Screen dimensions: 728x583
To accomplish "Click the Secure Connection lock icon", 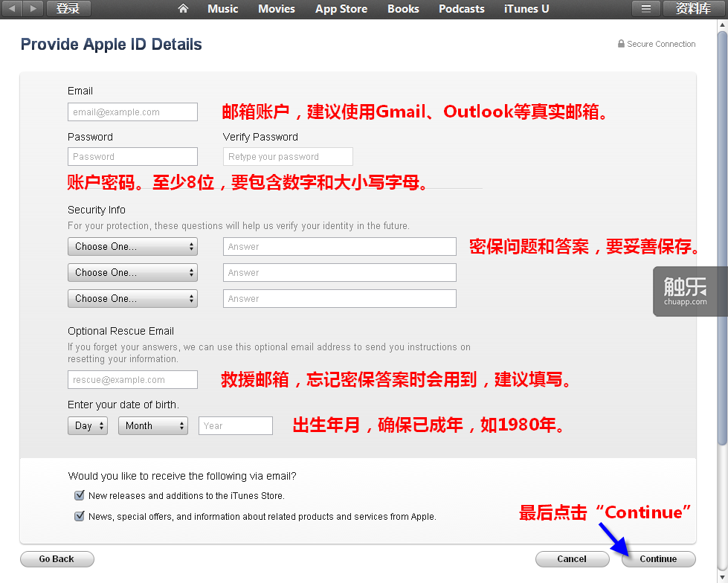I will tap(621, 44).
